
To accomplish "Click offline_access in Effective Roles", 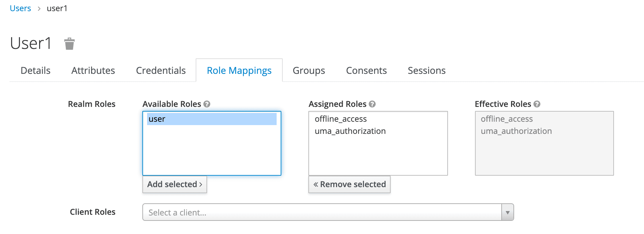I will click(x=507, y=119).
